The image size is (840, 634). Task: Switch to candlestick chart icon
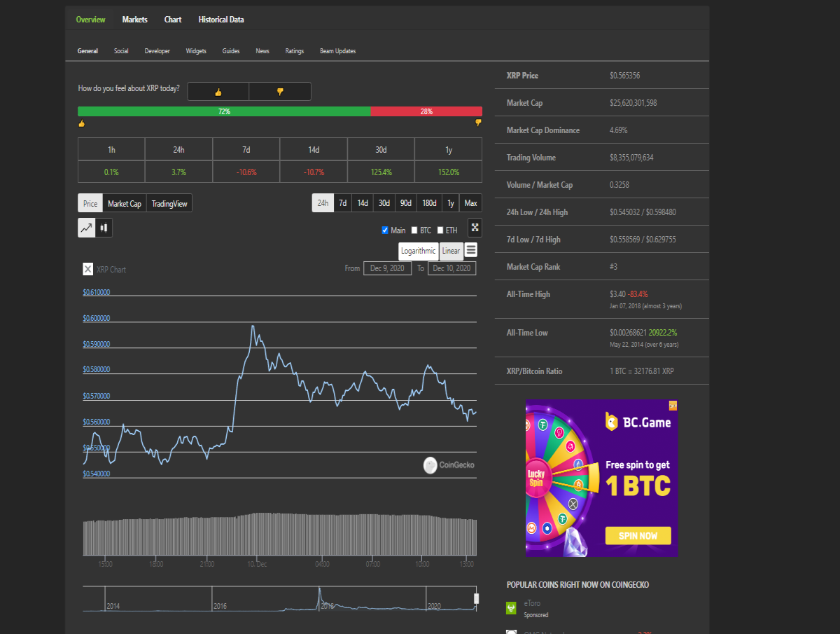[x=104, y=228]
